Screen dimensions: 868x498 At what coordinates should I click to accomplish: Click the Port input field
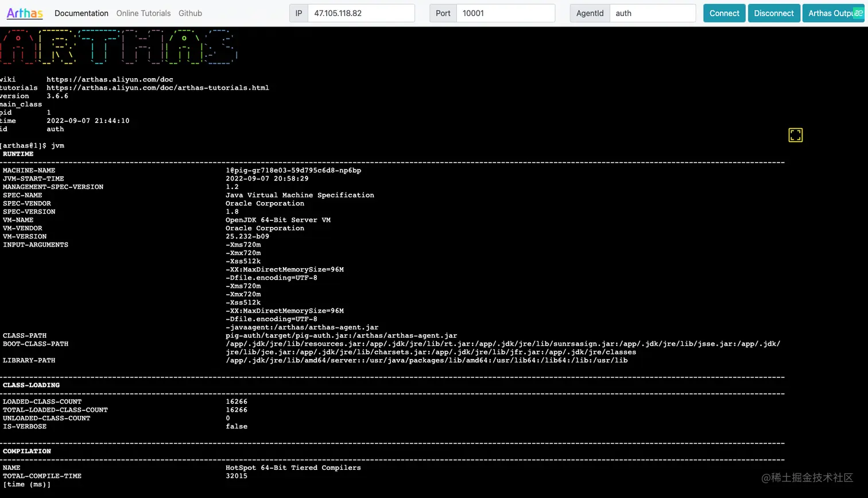point(505,13)
